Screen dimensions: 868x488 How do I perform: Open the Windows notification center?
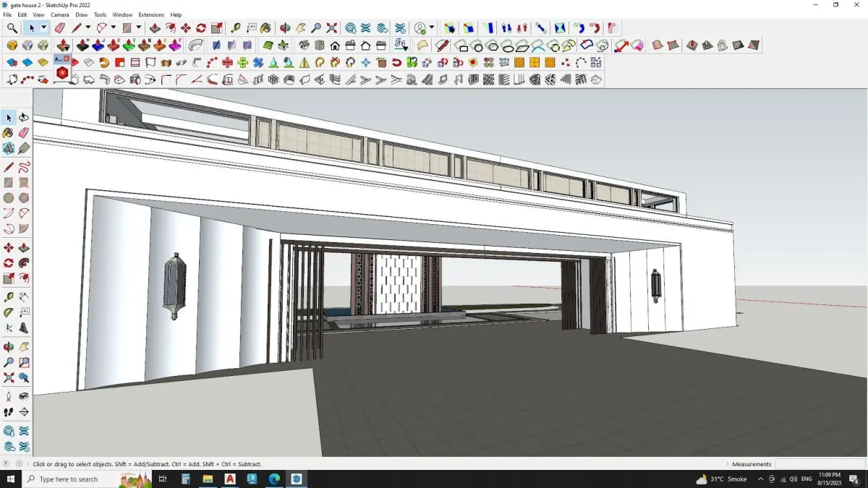(854, 479)
